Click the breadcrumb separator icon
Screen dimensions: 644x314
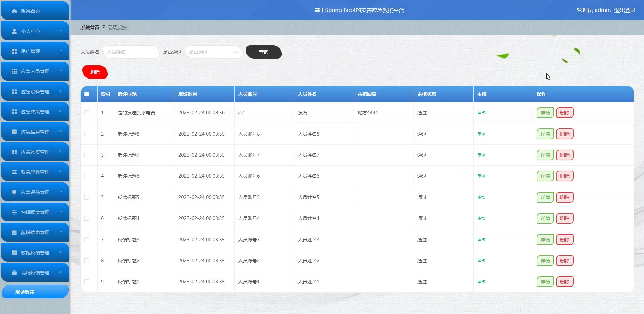104,28
